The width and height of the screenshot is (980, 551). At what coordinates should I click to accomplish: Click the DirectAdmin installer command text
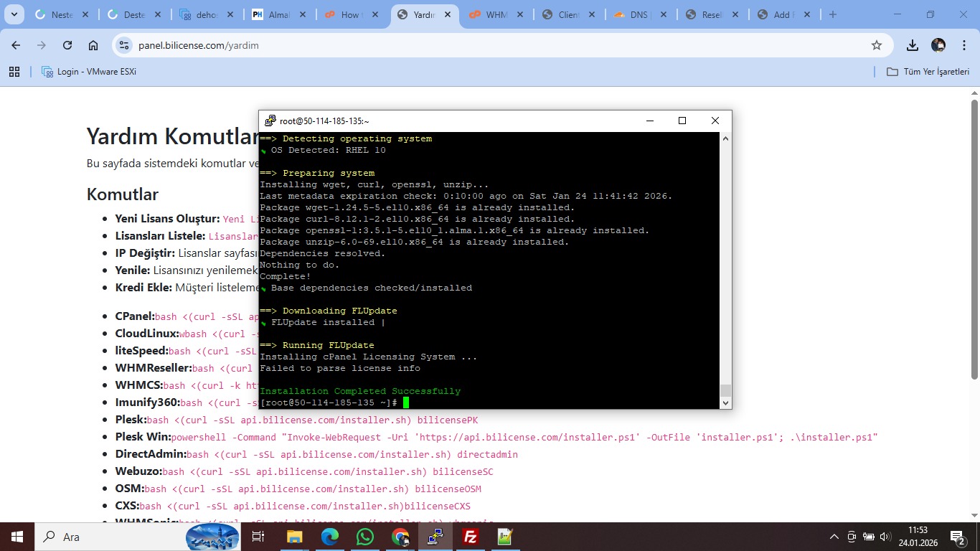click(352, 455)
